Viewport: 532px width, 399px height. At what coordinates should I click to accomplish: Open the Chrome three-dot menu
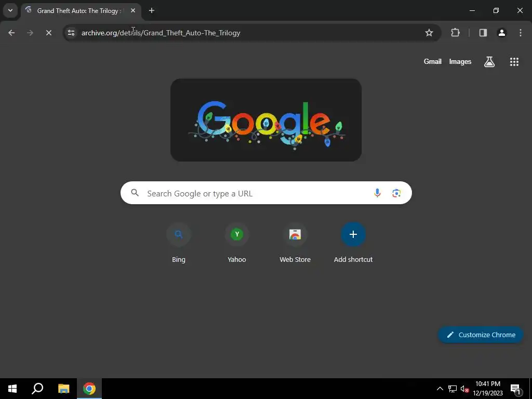(521, 33)
